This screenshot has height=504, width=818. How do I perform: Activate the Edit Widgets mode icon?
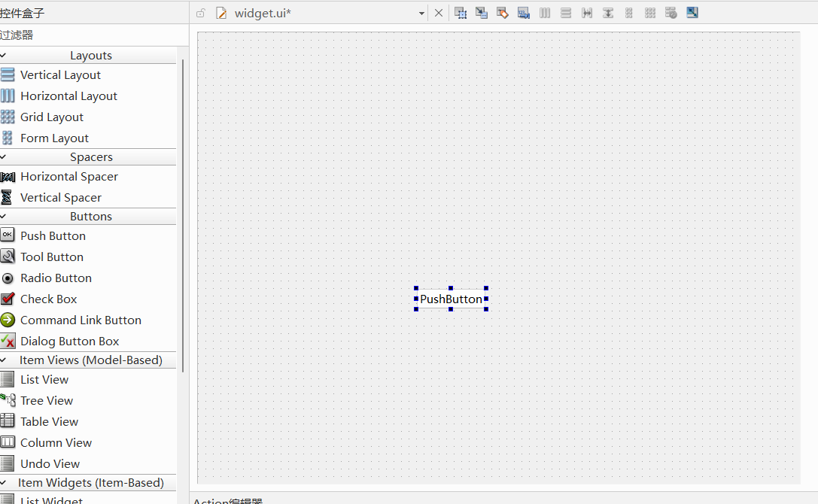(x=460, y=13)
